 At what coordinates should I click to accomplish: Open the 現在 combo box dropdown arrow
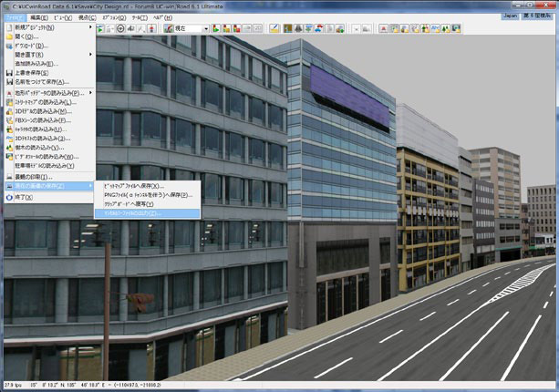click(206, 28)
